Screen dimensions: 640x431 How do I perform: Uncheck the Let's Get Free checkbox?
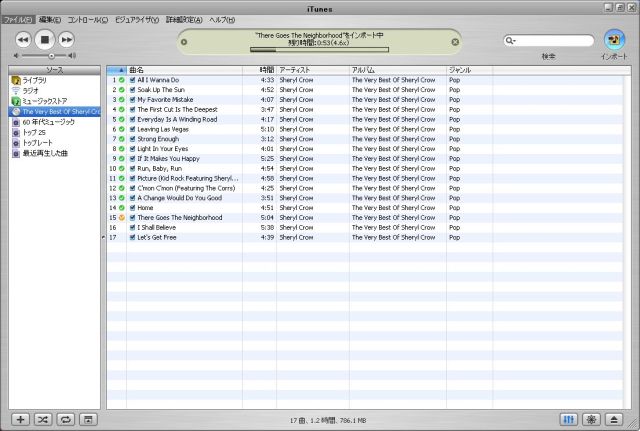point(132,238)
